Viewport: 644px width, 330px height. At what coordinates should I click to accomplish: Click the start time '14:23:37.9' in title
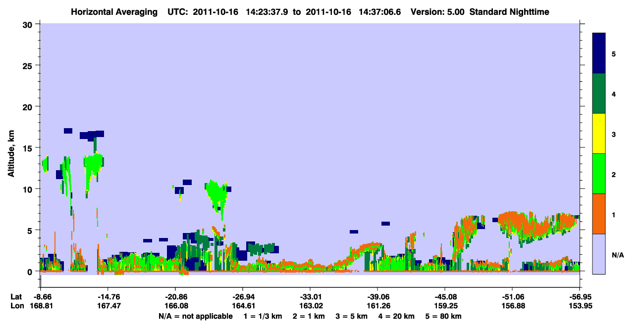click(x=268, y=11)
